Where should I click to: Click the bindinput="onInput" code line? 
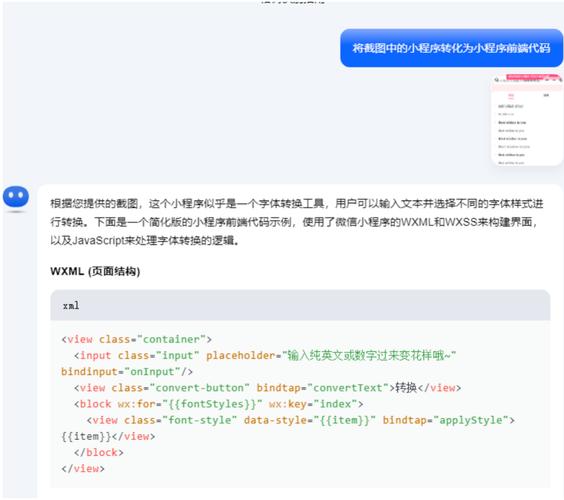tap(127, 372)
